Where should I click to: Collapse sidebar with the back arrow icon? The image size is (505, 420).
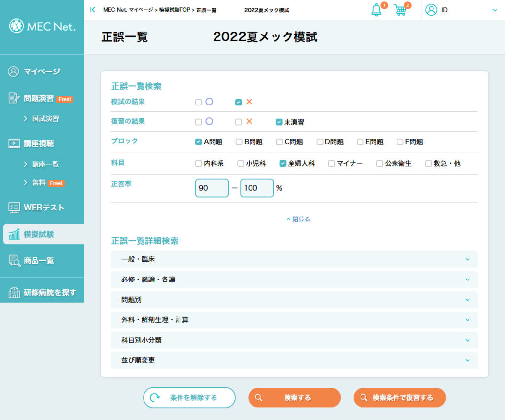[93, 10]
